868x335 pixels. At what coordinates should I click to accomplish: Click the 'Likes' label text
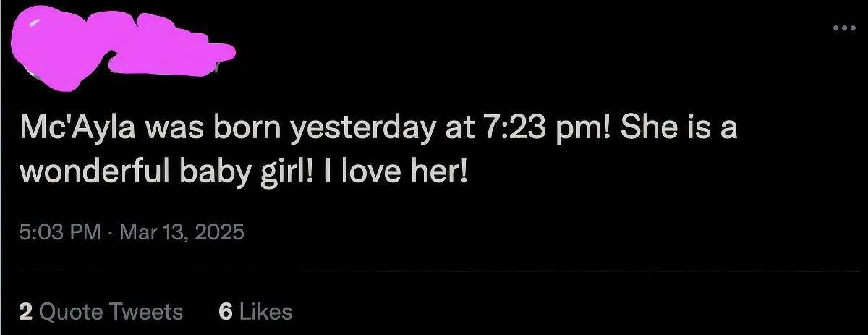[x=265, y=312]
